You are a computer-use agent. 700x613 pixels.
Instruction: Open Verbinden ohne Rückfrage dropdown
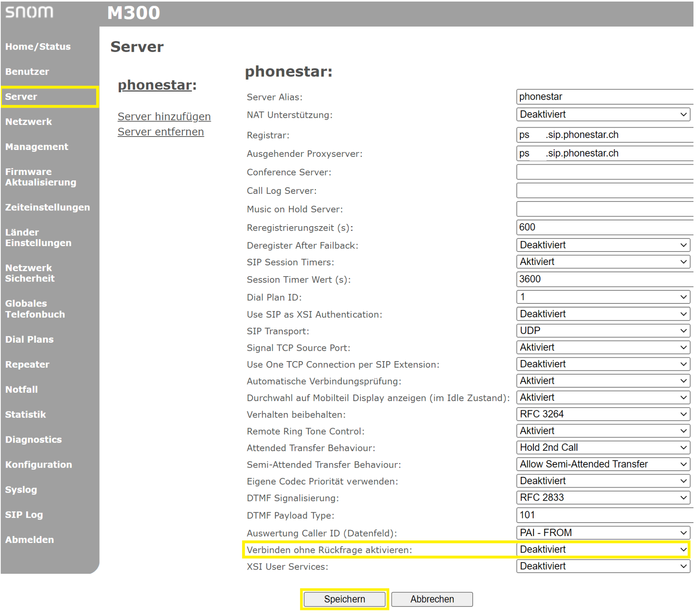pyautogui.click(x=603, y=550)
